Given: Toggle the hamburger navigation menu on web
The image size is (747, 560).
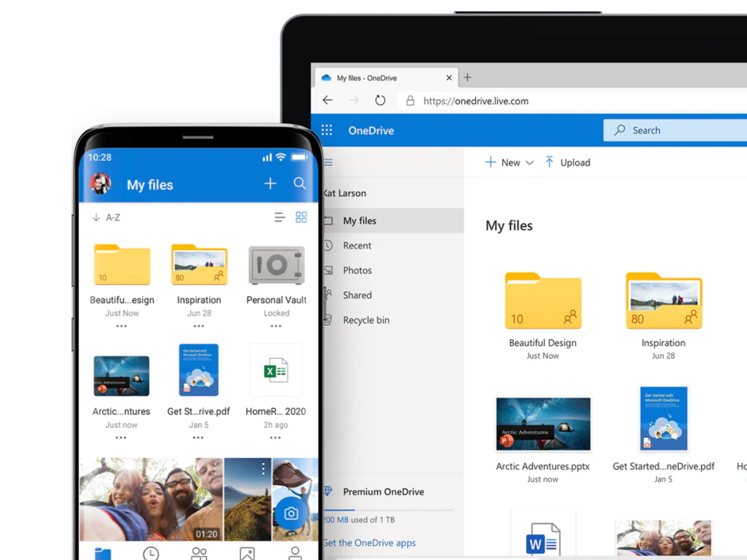Looking at the screenshot, I should [328, 162].
